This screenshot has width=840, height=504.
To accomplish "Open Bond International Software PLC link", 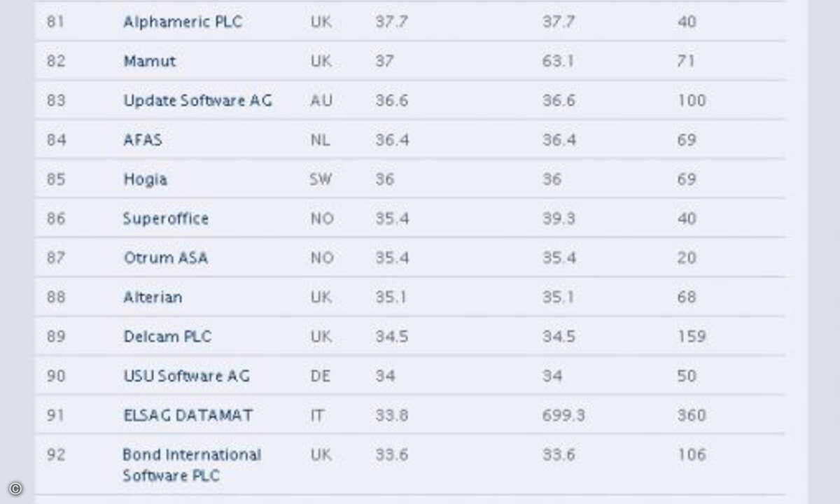I will click(192, 465).
